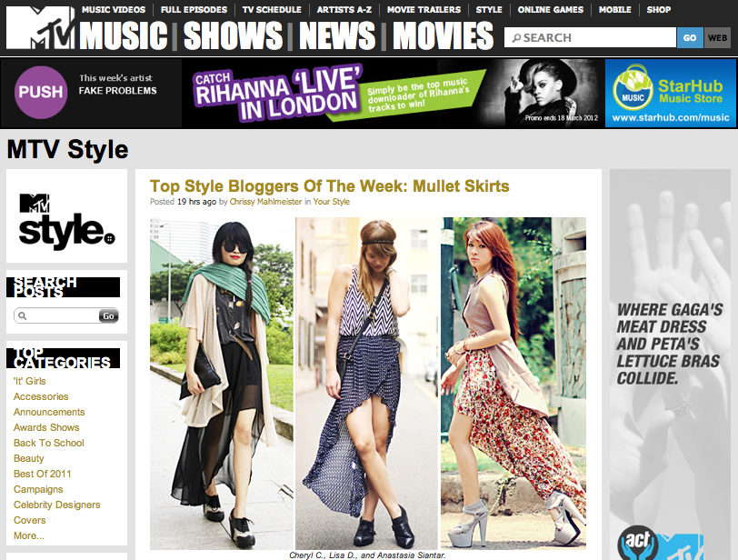
Task: Click the MTV Style logo in sidebar
Action: 66,221
